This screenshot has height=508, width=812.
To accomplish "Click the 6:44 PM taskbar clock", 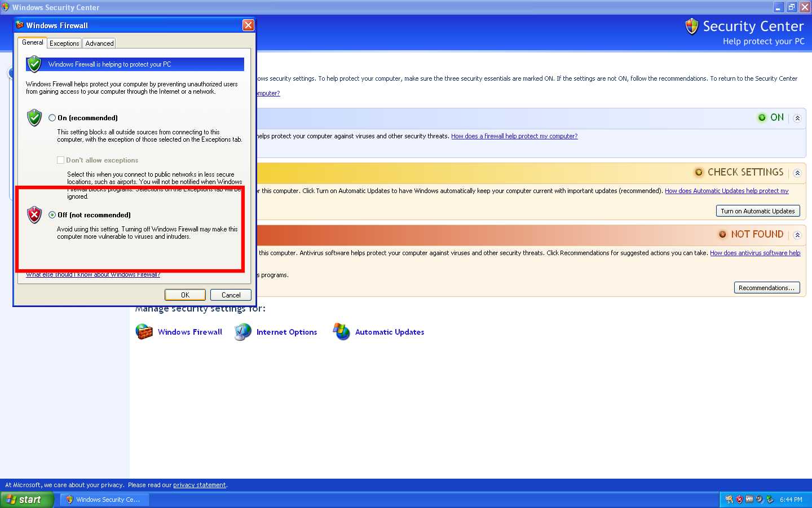I will click(x=791, y=500).
